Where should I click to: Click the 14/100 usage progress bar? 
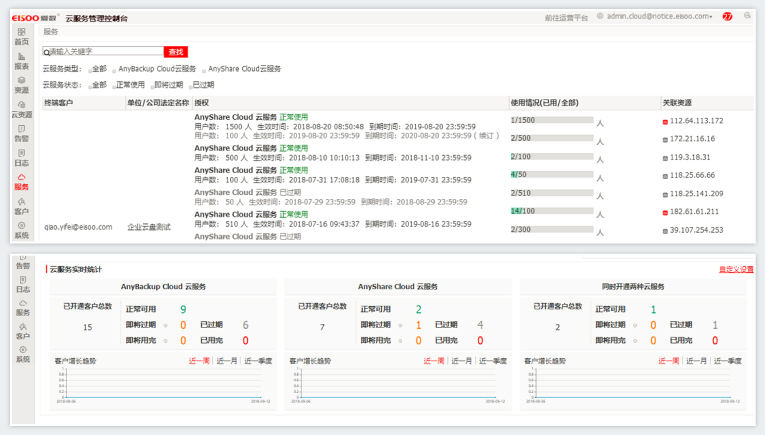point(552,211)
